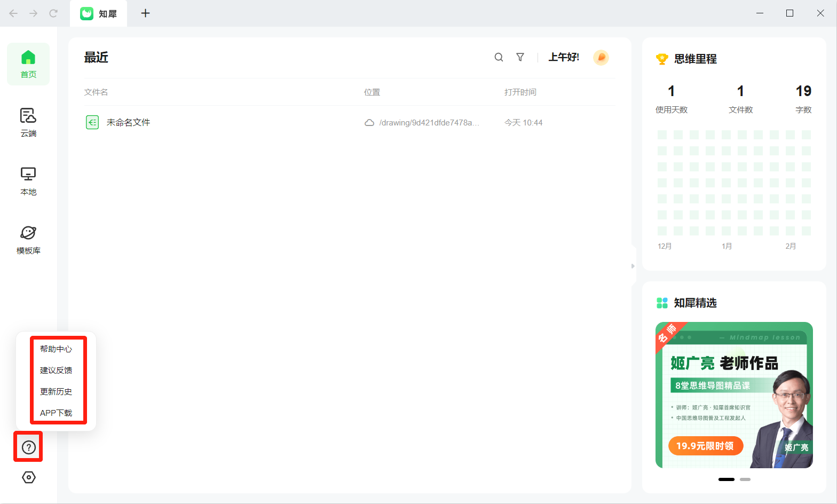
Task: Click the user avatar icon
Action: pyautogui.click(x=601, y=57)
